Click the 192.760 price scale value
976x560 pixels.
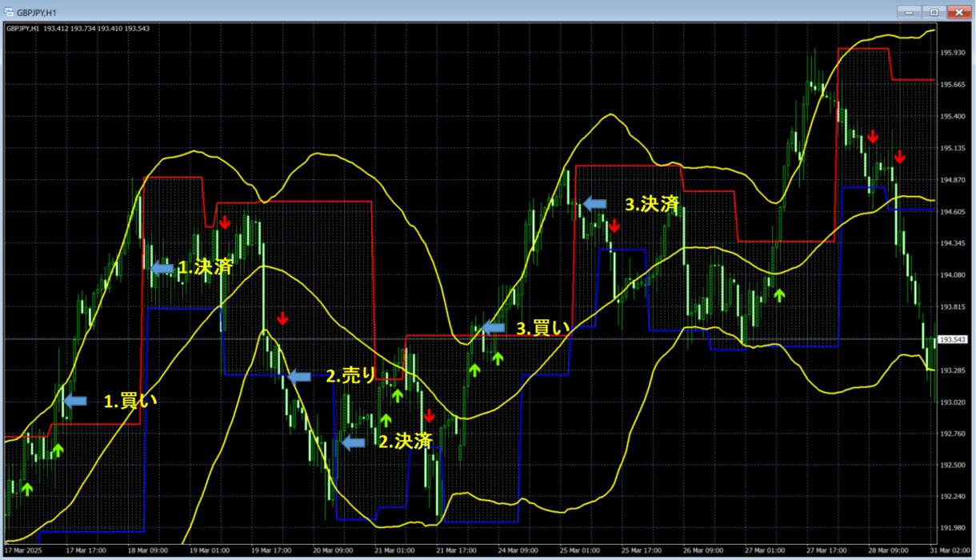(952, 434)
